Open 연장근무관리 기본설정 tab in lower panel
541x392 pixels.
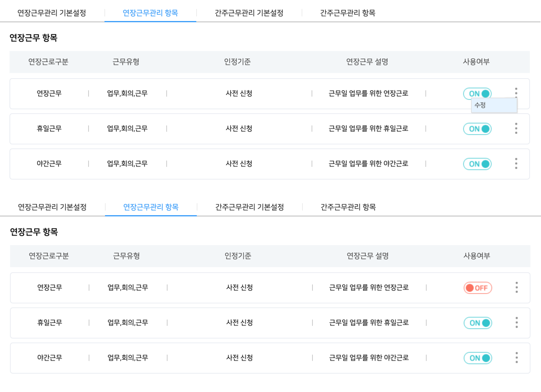(52, 207)
